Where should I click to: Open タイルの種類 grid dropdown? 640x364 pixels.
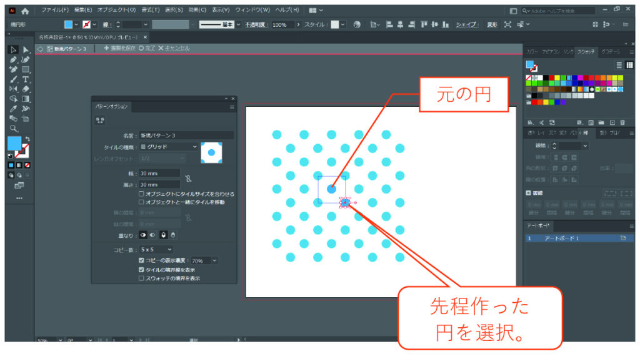169,147
